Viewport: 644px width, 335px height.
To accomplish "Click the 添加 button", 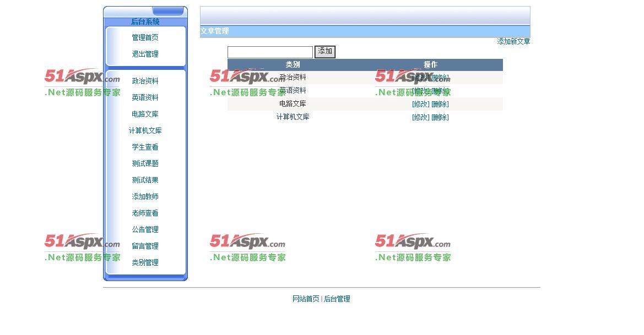I will click(325, 52).
